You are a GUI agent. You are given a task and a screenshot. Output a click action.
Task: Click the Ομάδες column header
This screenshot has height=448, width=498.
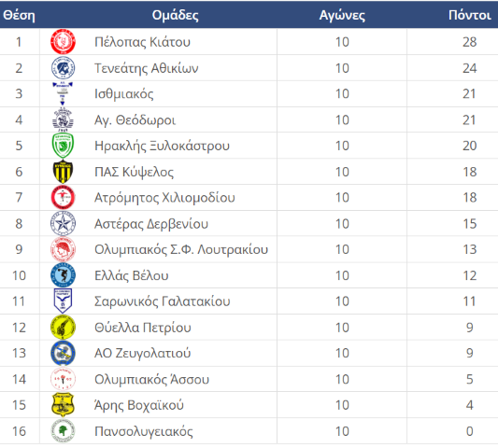click(176, 15)
